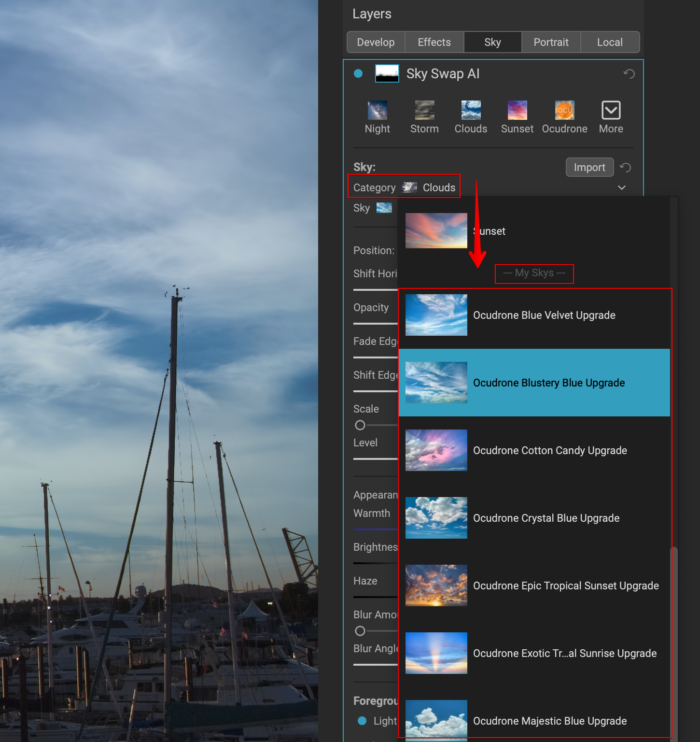Click the reset arrow beside Import
Screen dimensions: 700x742
[625, 168]
